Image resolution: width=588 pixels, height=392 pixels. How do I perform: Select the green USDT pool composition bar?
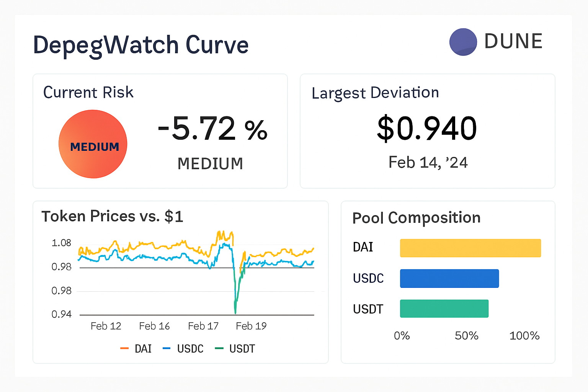(x=444, y=309)
